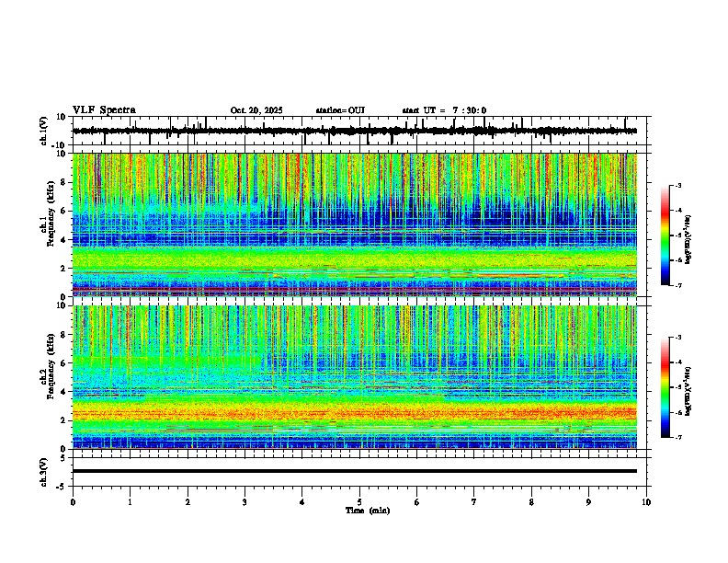Click time axis tick label "3"
This screenshot has height=563, width=728.
pyautogui.click(x=245, y=502)
